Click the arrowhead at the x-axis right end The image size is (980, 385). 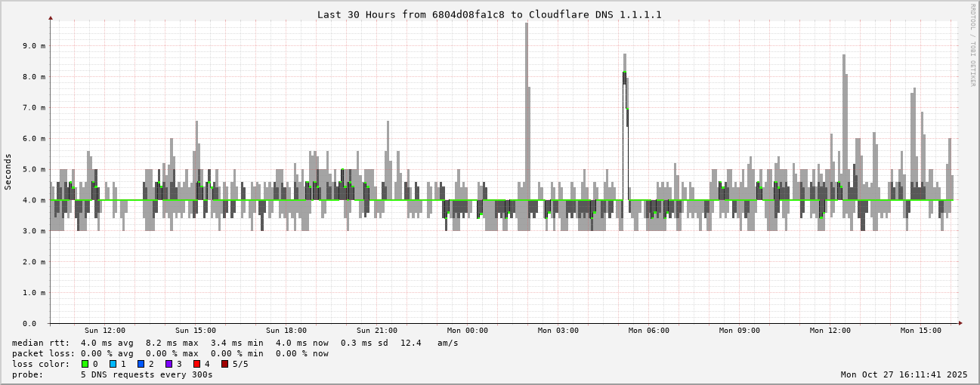[x=960, y=323]
